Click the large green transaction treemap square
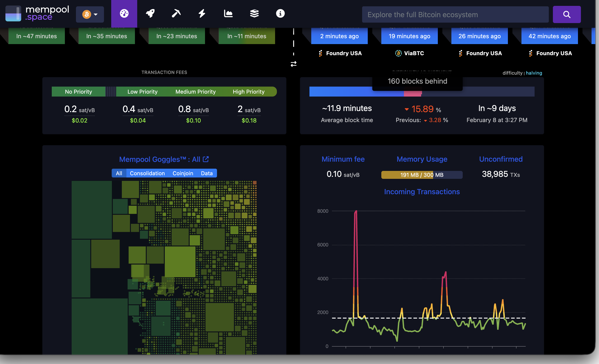Viewport: 599px width, 364px height. tap(180, 261)
